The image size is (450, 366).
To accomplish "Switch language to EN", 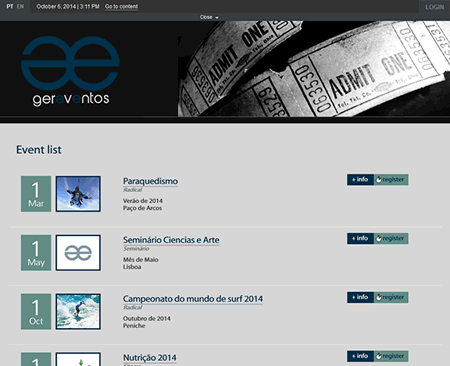I will point(20,6).
